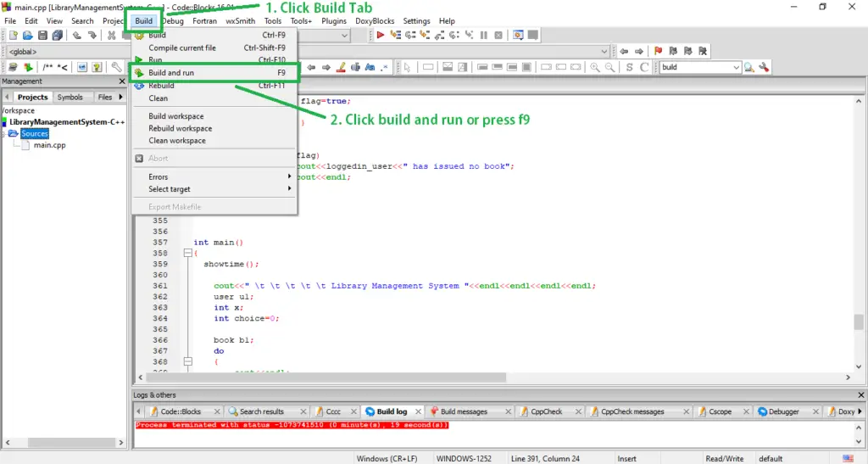Click the S toolbar icon
This screenshot has width=868, height=464.
coord(630,67)
